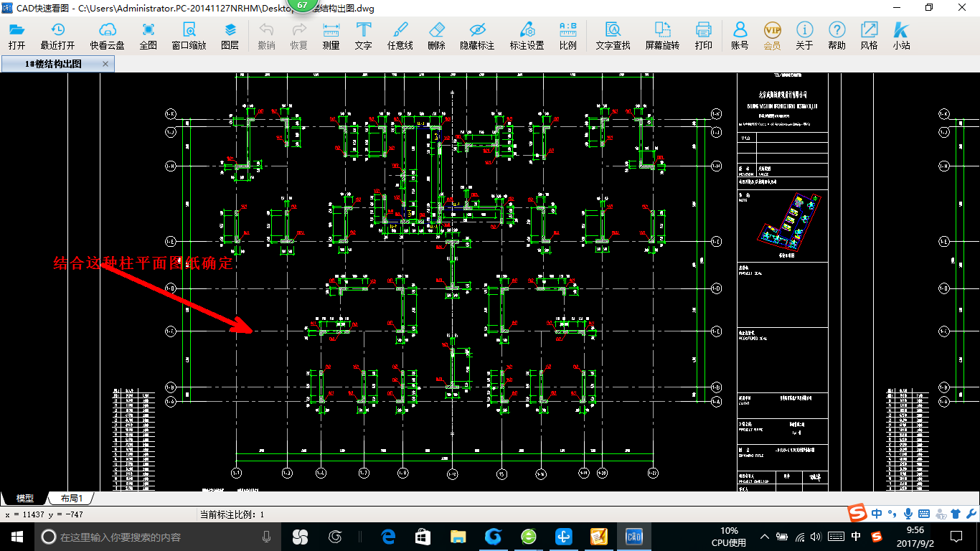Open the Sogou toolbar wrench settings icon
Image resolution: width=980 pixels, height=551 pixels.
(971, 514)
